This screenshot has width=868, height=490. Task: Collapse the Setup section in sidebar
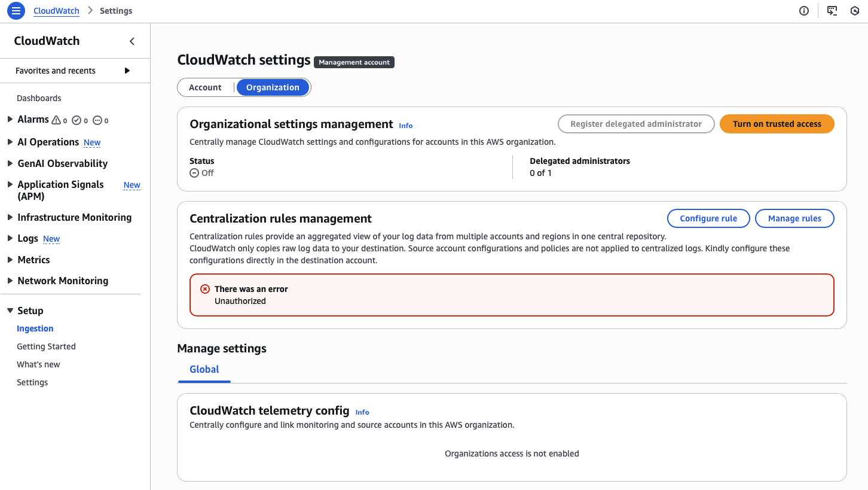coord(10,311)
